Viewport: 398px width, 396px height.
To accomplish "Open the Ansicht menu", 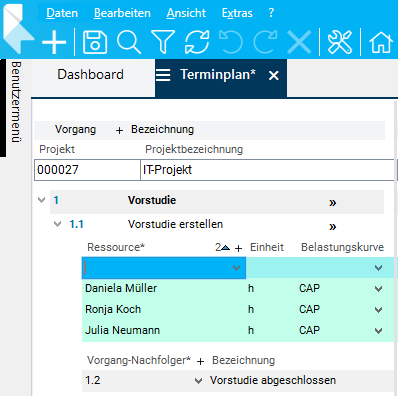I will click(186, 13).
